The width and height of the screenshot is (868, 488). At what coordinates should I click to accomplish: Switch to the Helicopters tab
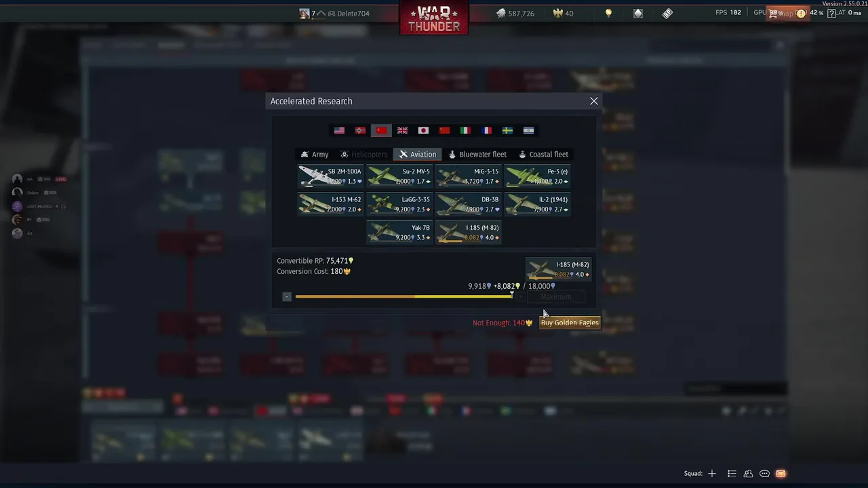click(363, 155)
